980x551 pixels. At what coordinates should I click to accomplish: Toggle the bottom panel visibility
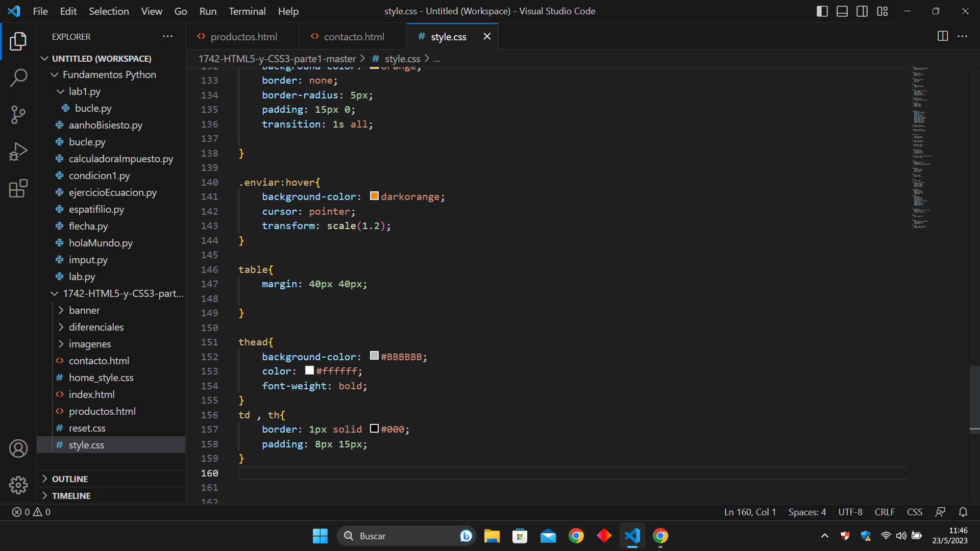pos(842,11)
